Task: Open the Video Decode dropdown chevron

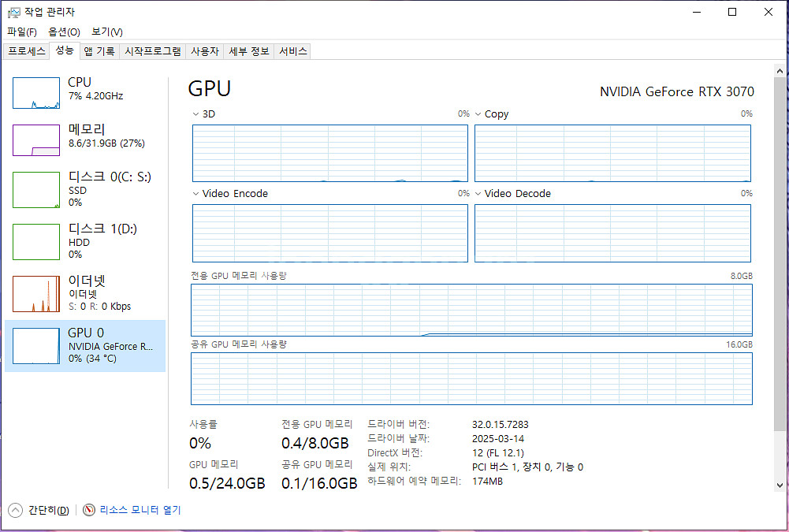Action: click(x=477, y=193)
